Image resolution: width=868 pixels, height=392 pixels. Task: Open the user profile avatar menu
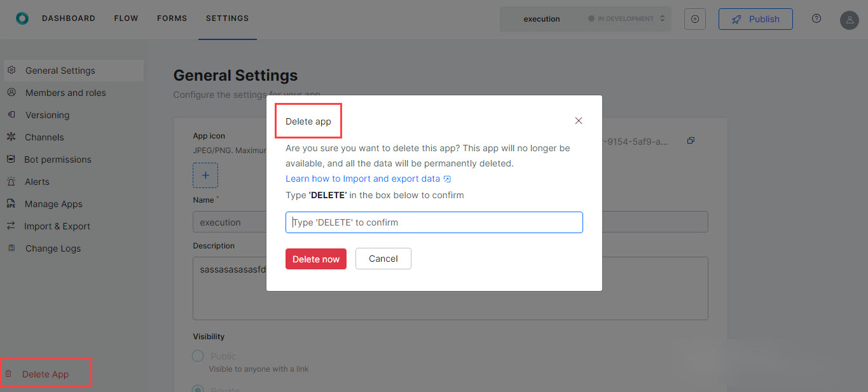coord(849,20)
